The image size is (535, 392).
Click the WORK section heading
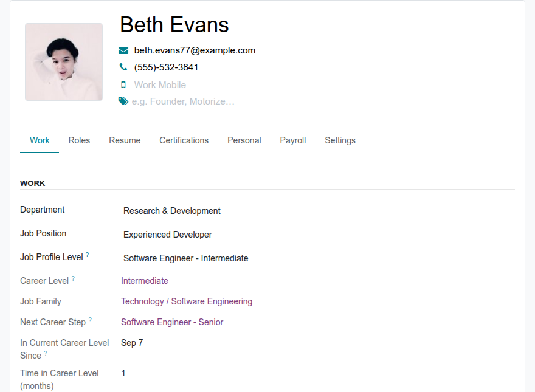(x=32, y=183)
